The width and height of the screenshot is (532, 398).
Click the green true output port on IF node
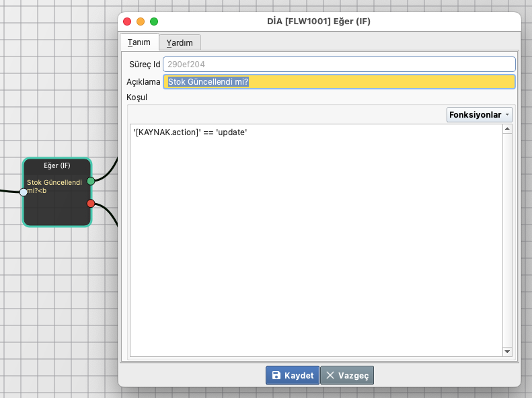point(91,181)
